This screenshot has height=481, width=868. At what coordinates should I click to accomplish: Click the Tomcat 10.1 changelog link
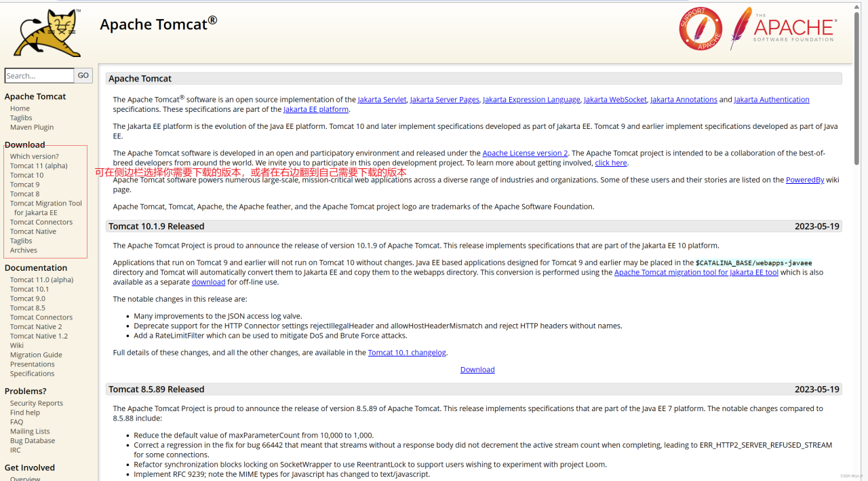(x=407, y=353)
